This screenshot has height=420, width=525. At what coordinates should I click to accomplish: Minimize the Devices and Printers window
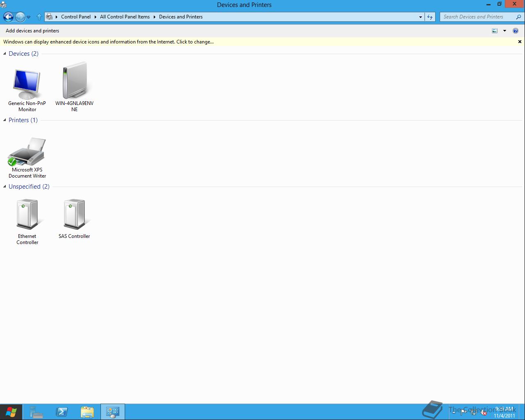point(488,5)
